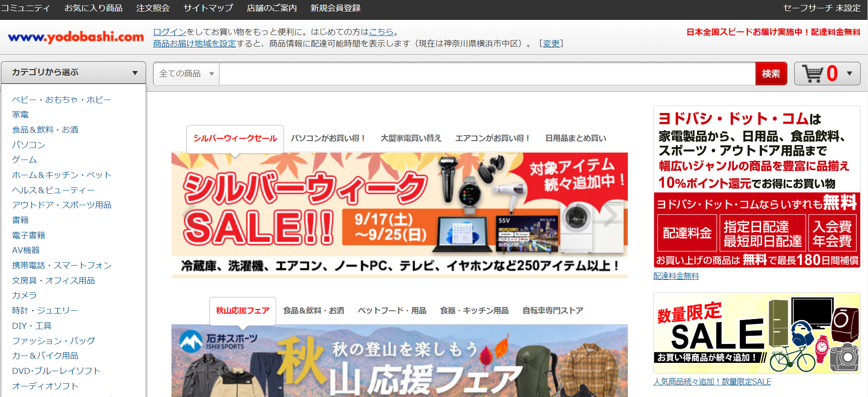Screen dimensions: 868x397
Task: Open 注文照会 in top bar
Action: click(x=153, y=8)
